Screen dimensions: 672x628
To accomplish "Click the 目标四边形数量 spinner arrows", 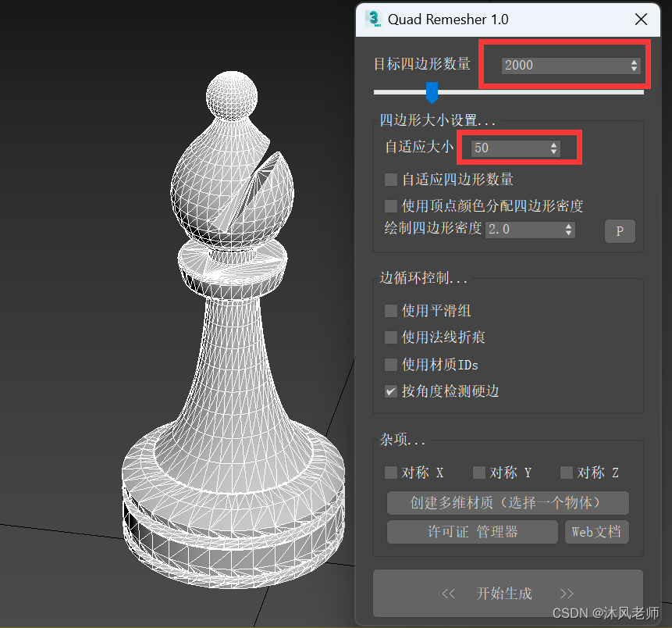I will coord(634,65).
